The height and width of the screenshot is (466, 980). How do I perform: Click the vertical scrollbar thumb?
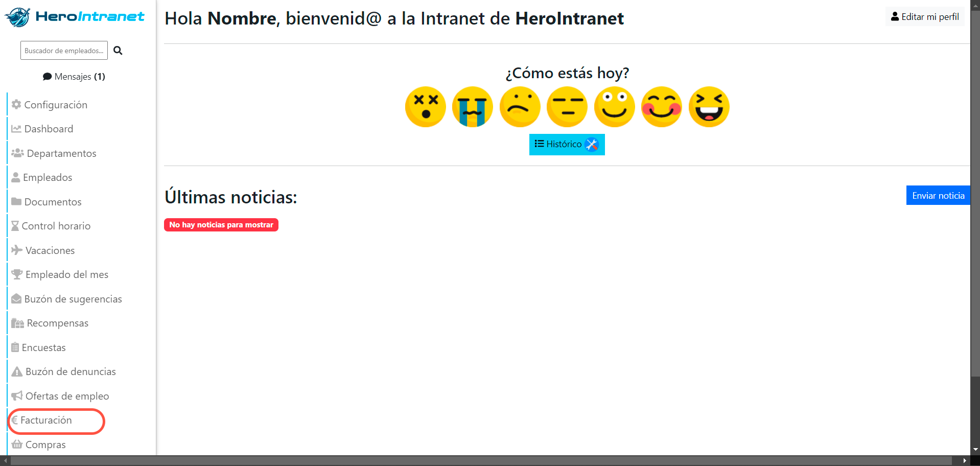[x=975, y=194]
